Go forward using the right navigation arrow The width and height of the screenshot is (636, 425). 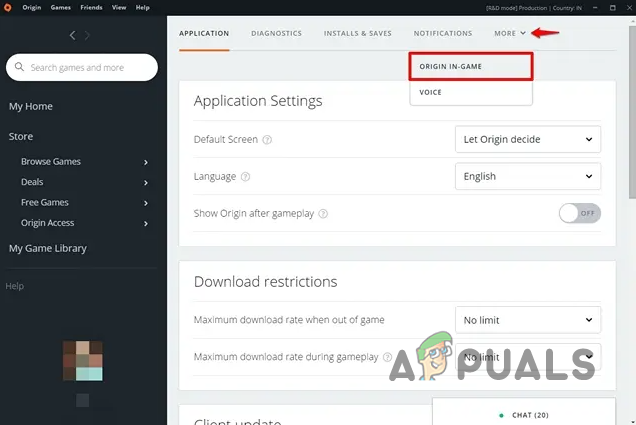point(87,35)
